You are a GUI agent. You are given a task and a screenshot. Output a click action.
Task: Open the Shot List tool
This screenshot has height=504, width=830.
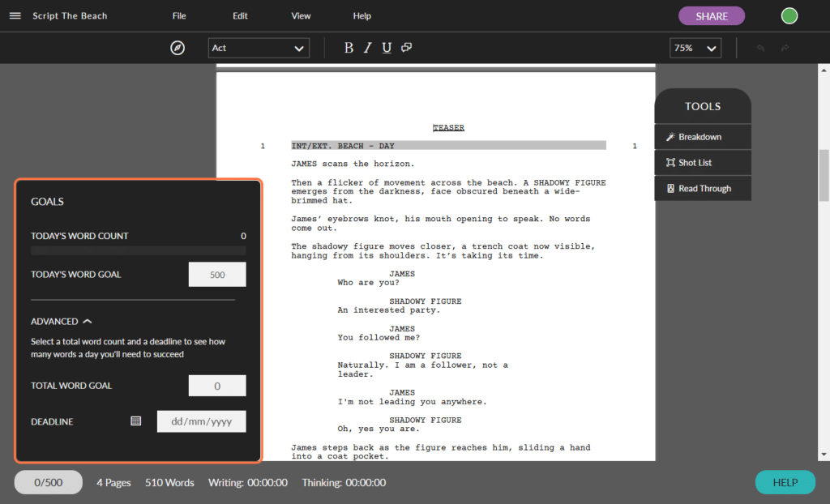(x=703, y=163)
